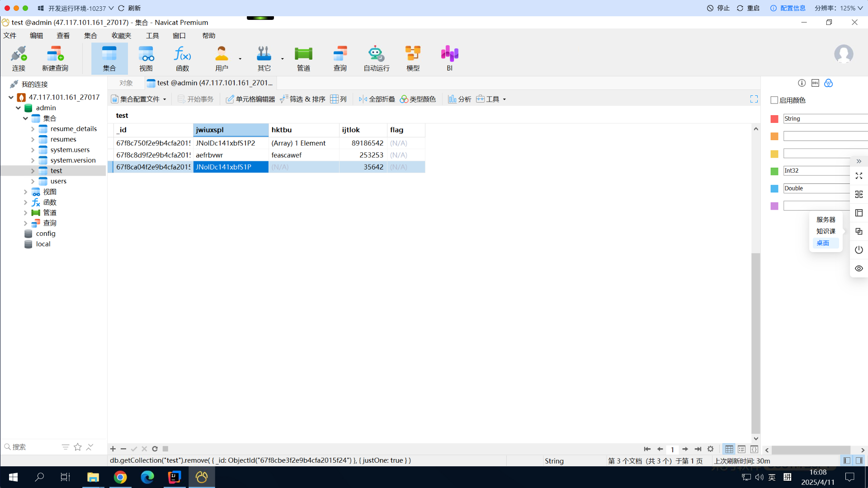Collapse the 集合 collections folder
Screen dimensions: 868x488
(25, 118)
